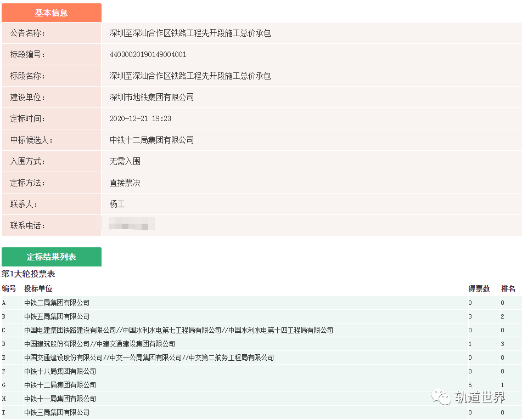Screen dimensions: 522x420
Task: Click bidder 中铁十八局集团有限公司 in row F
Action: pyautogui.click(x=60, y=371)
